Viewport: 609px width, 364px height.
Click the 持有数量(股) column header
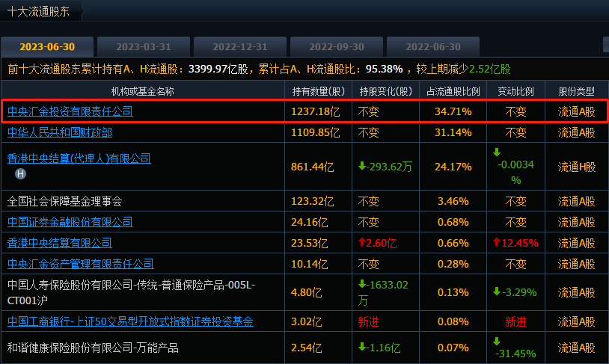(x=319, y=91)
